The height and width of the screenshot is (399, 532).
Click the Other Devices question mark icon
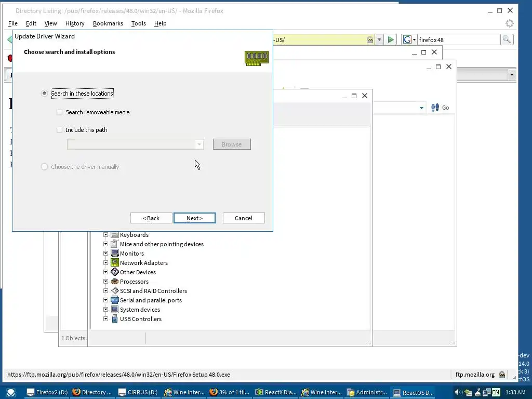click(x=115, y=272)
